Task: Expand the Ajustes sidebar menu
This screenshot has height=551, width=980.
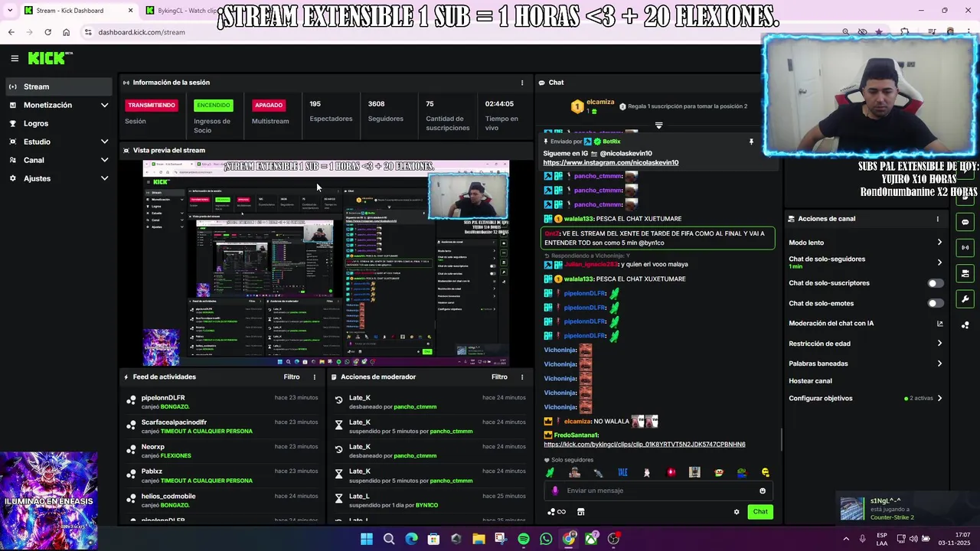Action: tap(57, 178)
